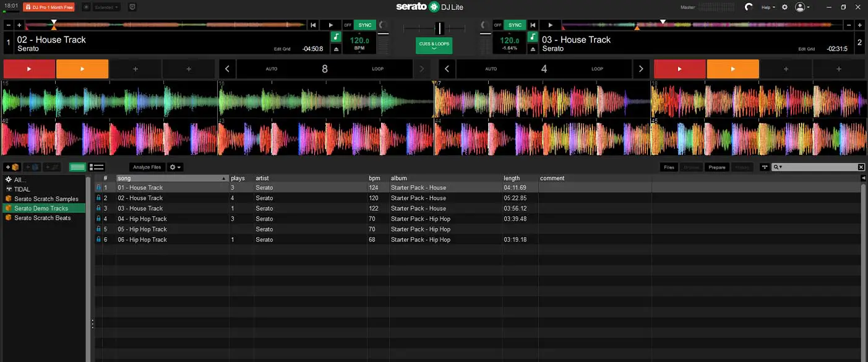Open the Extended layout dropdown
The height and width of the screenshot is (362, 868).
(x=106, y=7)
